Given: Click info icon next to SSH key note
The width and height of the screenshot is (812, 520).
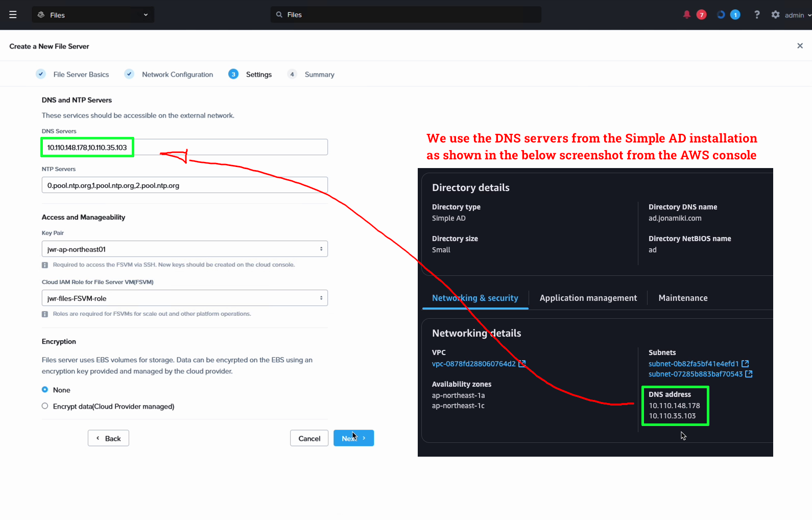Looking at the screenshot, I should 45,265.
